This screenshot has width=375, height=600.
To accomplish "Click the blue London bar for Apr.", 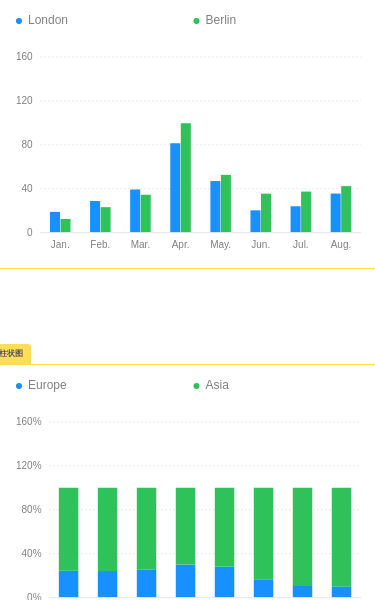I will pos(175,188).
